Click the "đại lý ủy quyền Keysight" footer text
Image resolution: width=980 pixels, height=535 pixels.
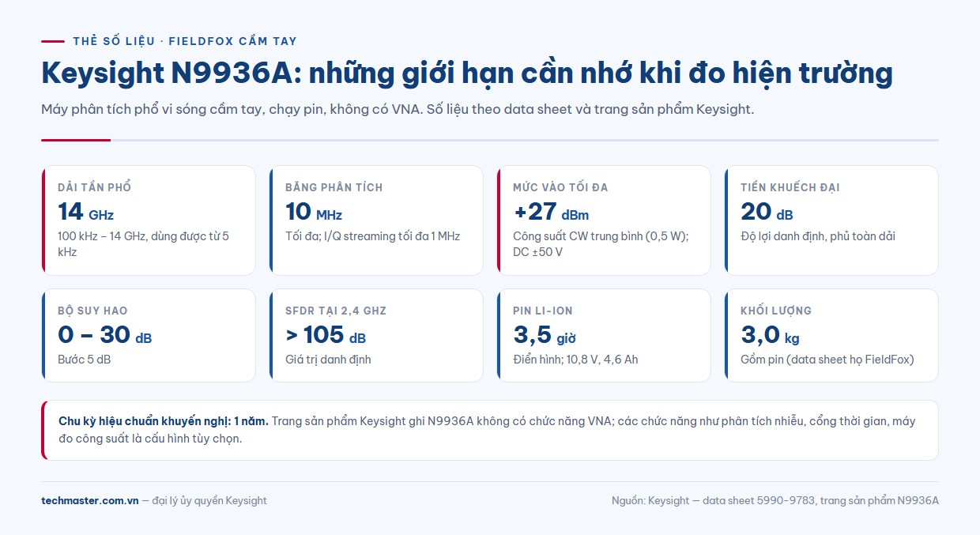click(x=209, y=500)
